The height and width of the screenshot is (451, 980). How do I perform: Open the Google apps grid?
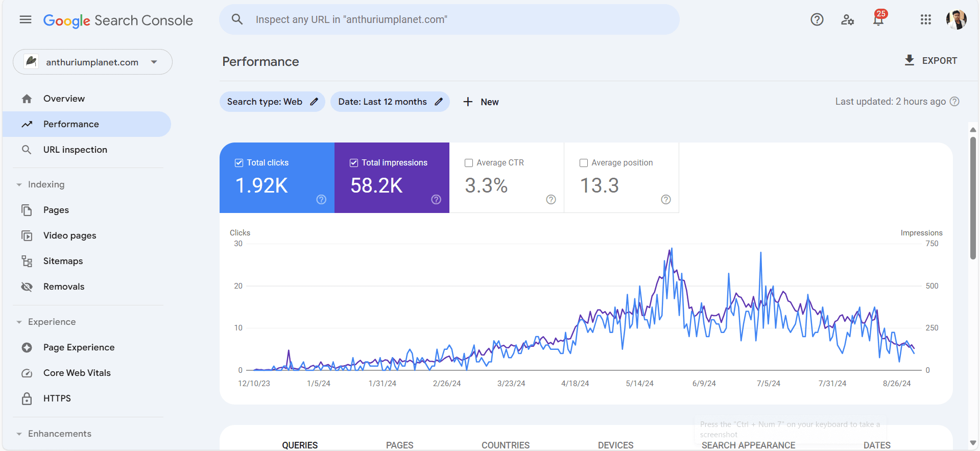click(925, 20)
